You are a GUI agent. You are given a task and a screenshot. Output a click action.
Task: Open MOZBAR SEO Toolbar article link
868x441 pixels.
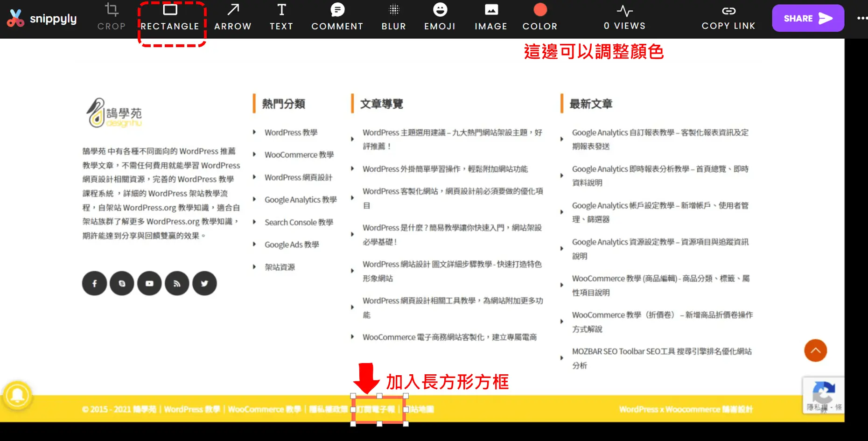pos(662,358)
